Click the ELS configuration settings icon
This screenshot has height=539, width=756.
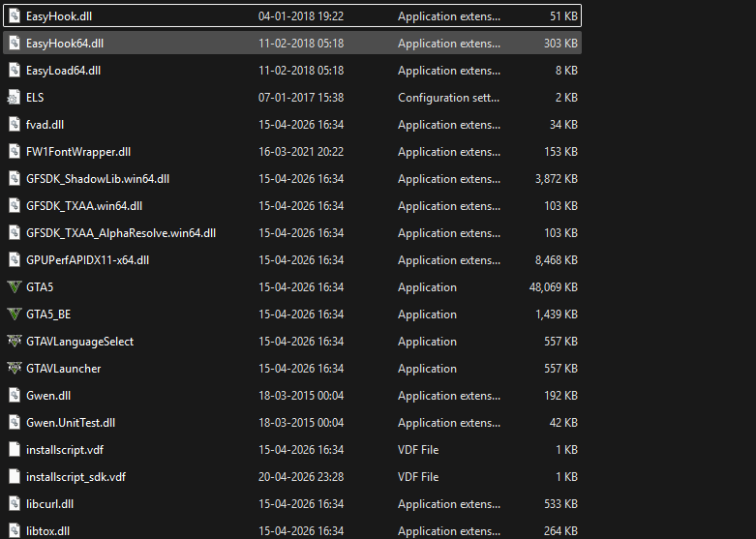(14, 98)
